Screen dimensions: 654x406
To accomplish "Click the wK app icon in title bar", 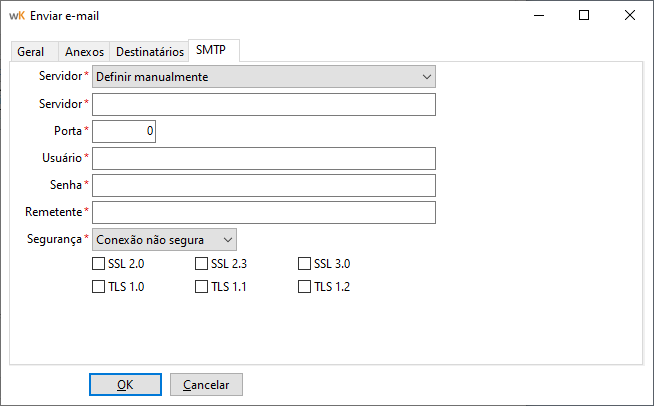I will point(16,15).
